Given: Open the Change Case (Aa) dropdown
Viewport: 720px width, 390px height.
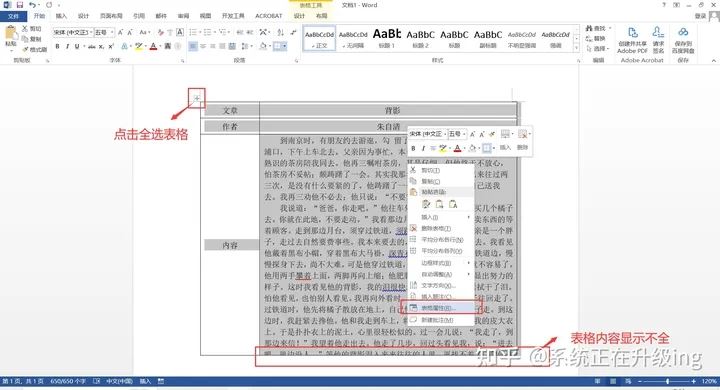Looking at the screenshot, I should tap(144, 32).
